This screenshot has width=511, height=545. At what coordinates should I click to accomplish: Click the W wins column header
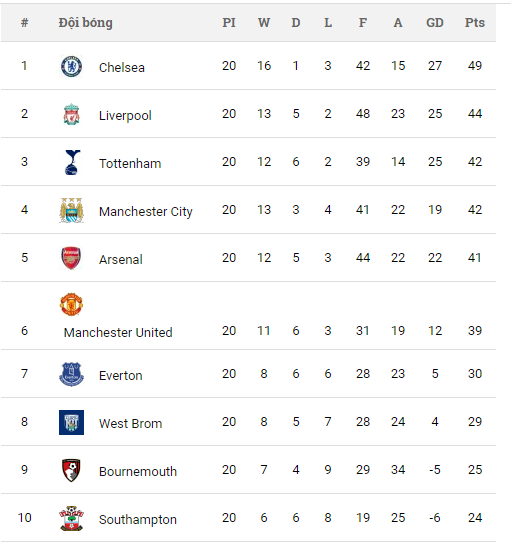pos(264,23)
